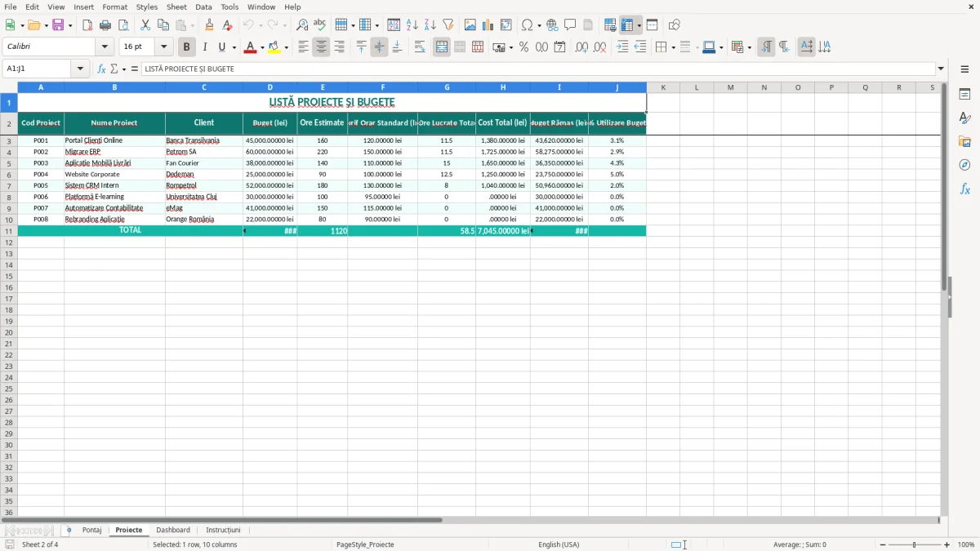This screenshot has width=980, height=551.
Task: Insert a comment
Action: pos(571,25)
